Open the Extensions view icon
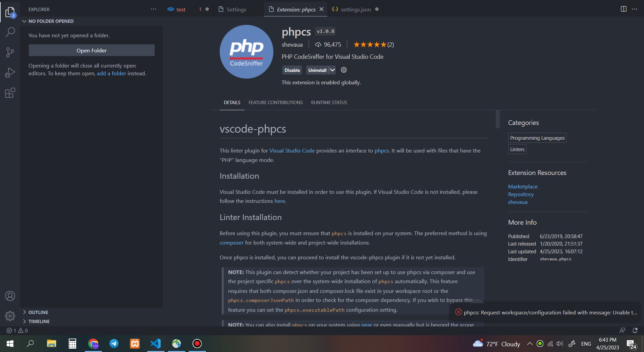The image size is (644, 352). [10, 93]
